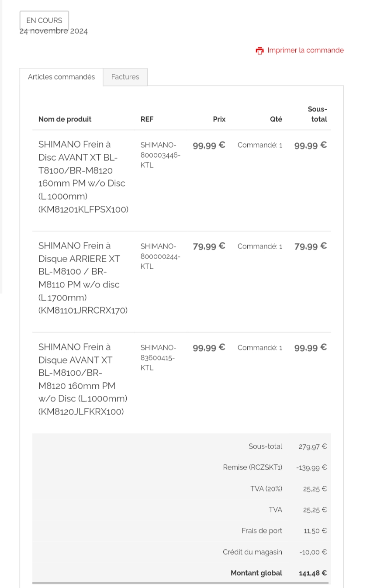Open the Imprimer la commande link
The width and height of the screenshot is (377, 588).
click(305, 50)
